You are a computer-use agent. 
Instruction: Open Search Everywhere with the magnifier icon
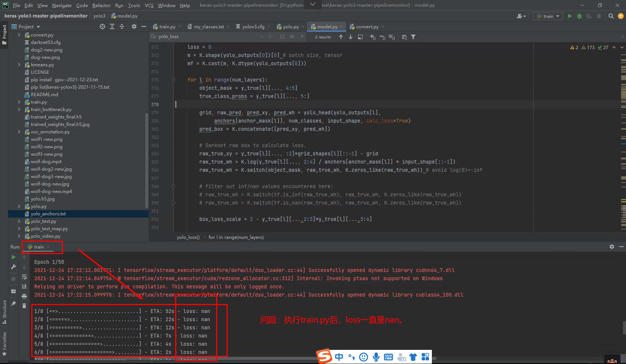[611, 16]
